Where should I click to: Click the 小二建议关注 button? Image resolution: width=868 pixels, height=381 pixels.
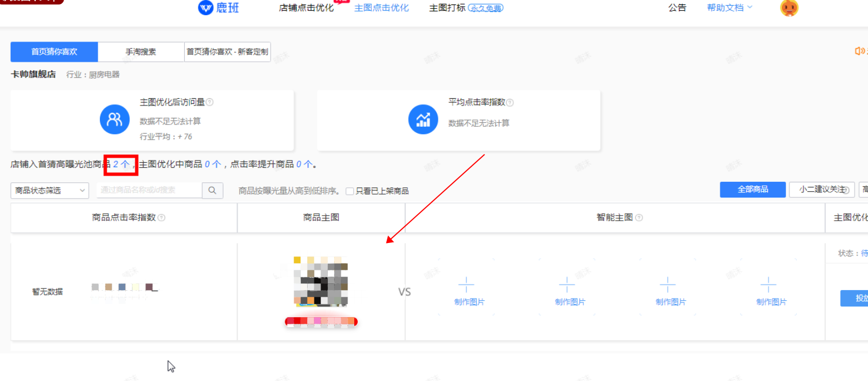pyautogui.click(x=821, y=190)
